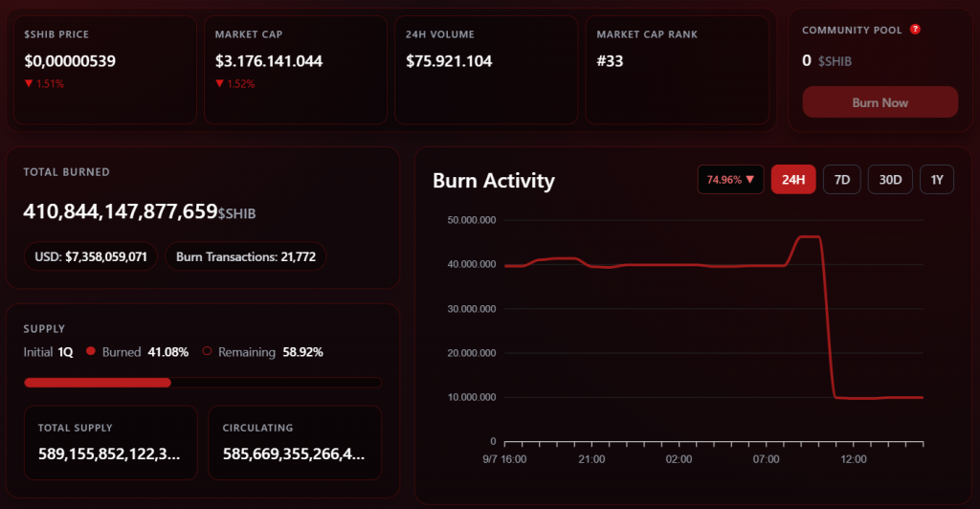Click the red Burned legend dot
The height and width of the screenshot is (509, 980).
coord(91,351)
